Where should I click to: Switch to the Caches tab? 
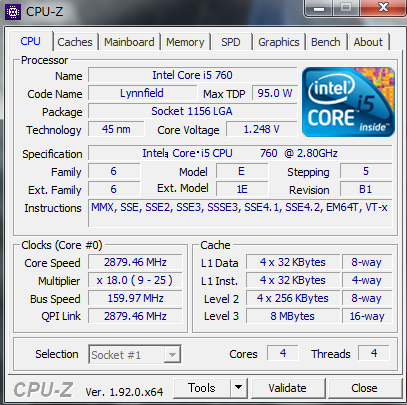click(x=75, y=42)
